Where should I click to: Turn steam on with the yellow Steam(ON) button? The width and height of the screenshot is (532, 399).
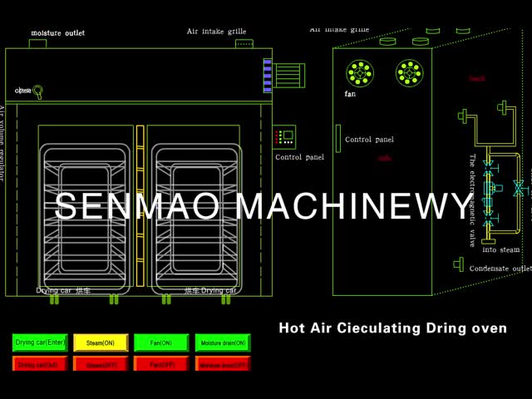(x=101, y=342)
